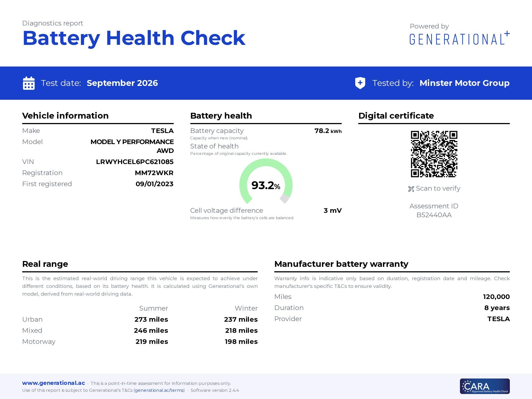Click the Make value 'TESLA' in Vehicle information
Viewport: 532px width, 399px height.
click(162, 131)
